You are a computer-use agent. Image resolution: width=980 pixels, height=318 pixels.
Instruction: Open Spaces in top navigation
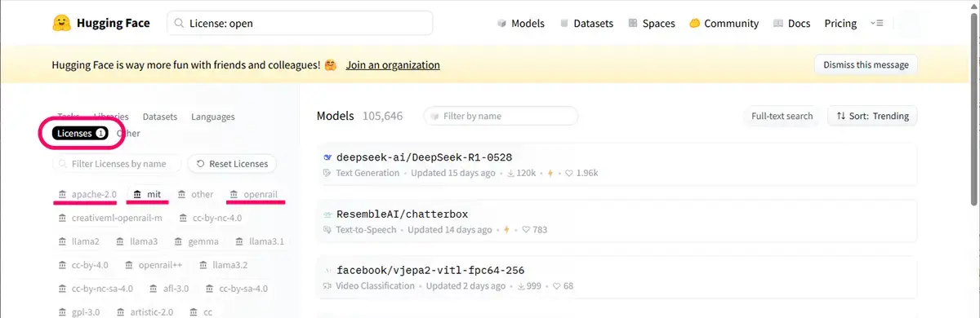(651, 23)
